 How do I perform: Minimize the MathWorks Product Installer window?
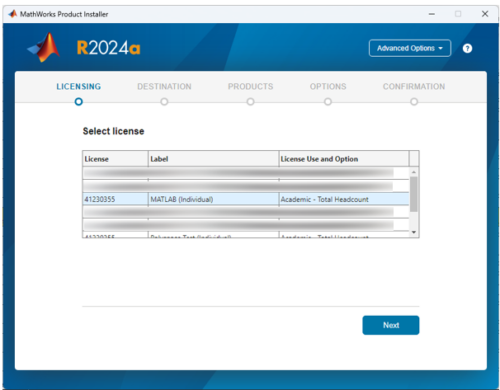pos(432,14)
